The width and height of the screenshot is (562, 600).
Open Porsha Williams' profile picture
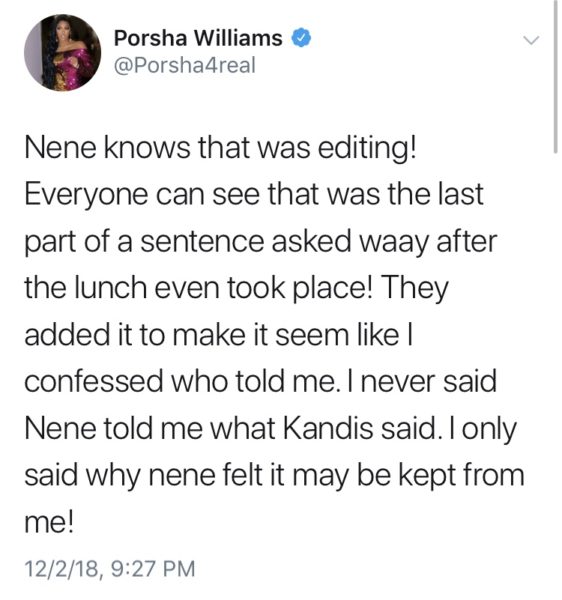(62, 53)
